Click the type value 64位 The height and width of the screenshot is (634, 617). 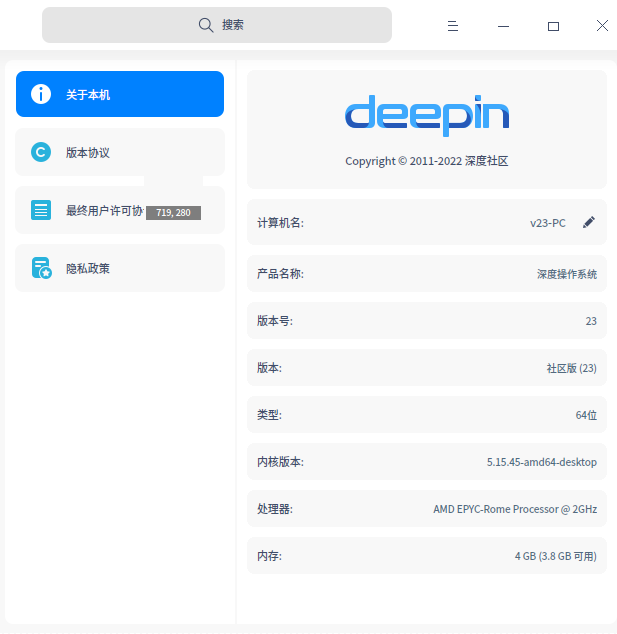pyautogui.click(x=586, y=415)
